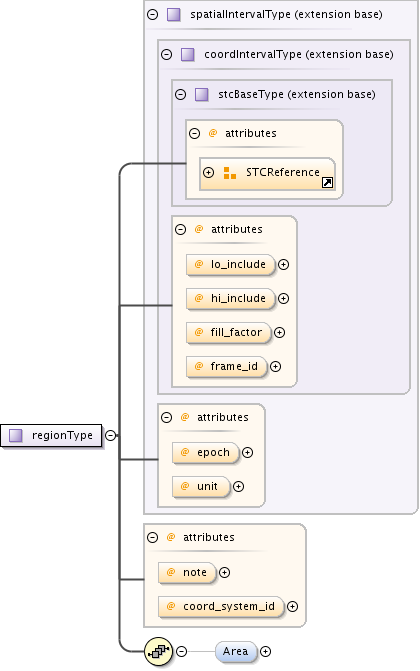Collapse the coordIntervalType extension base
The width and height of the screenshot is (420, 671).
tap(167, 54)
